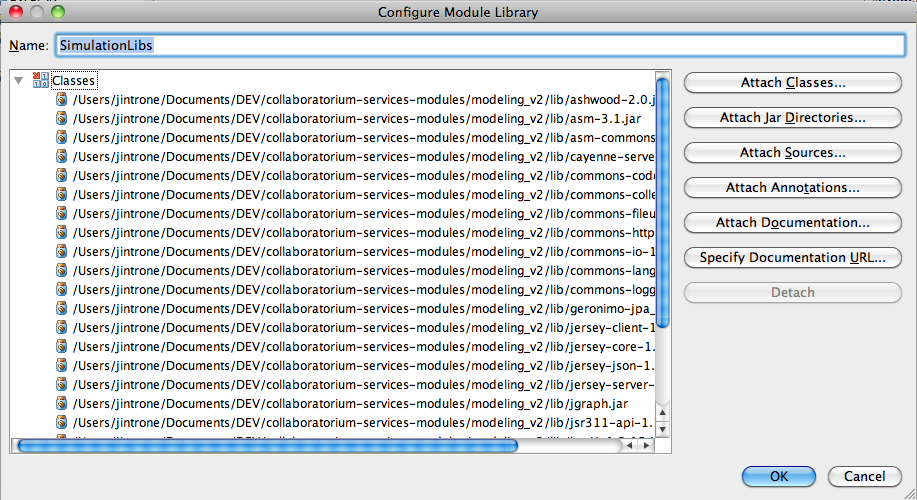Click the jar icon for commons-logg

point(61,289)
